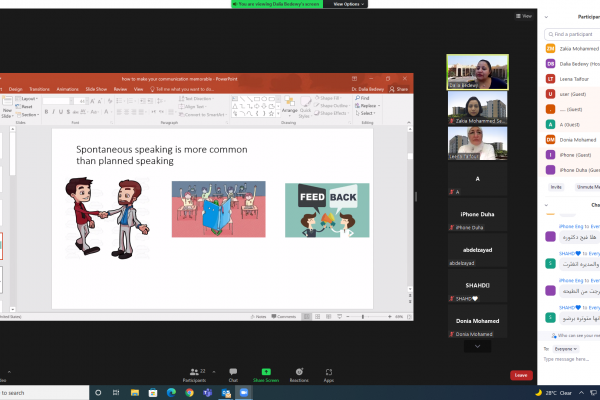
Task: Click the Arrange icon in PowerPoint ribbon
Action: [289, 104]
